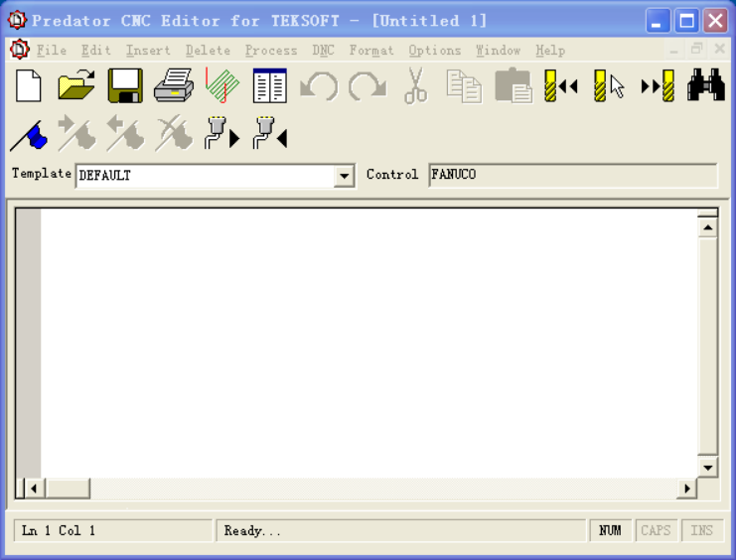Click the send to CNC plug icon
This screenshot has width=737, height=560.
coord(222,134)
